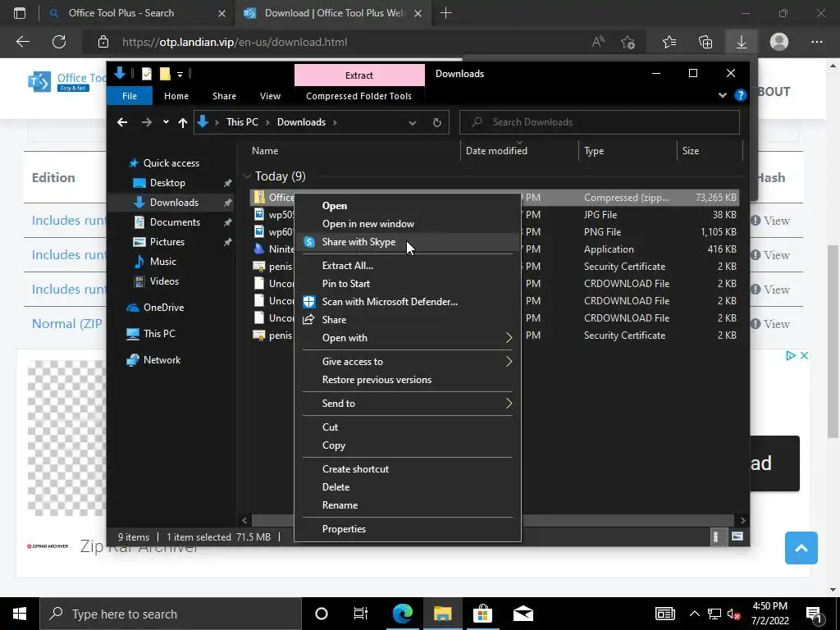Open Edge favorites star icon

tap(669, 42)
